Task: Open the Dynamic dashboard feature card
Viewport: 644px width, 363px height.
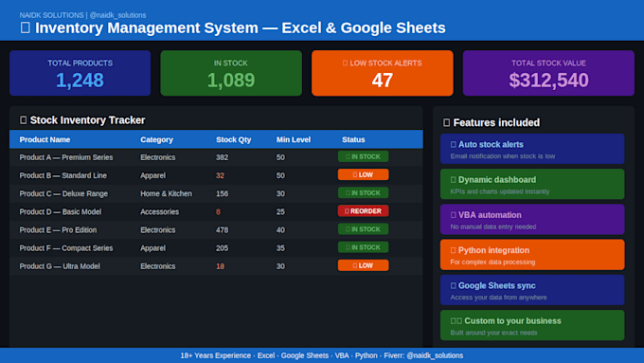Action: (x=532, y=184)
